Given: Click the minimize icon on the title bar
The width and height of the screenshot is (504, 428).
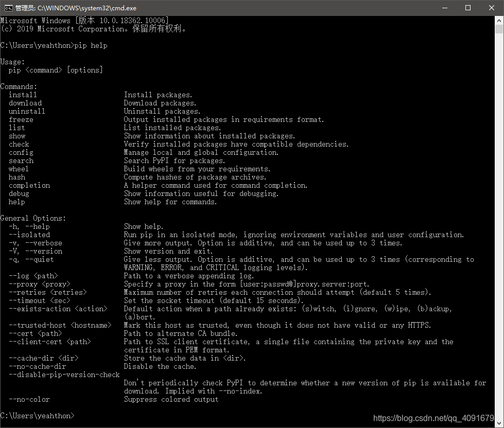Looking at the screenshot, I should tap(444, 8).
